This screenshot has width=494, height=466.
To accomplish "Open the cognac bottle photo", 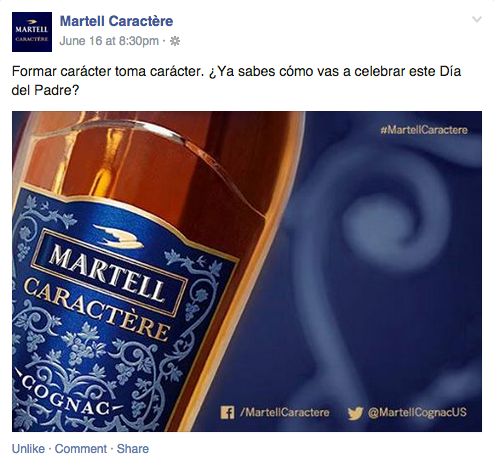I will 247,271.
